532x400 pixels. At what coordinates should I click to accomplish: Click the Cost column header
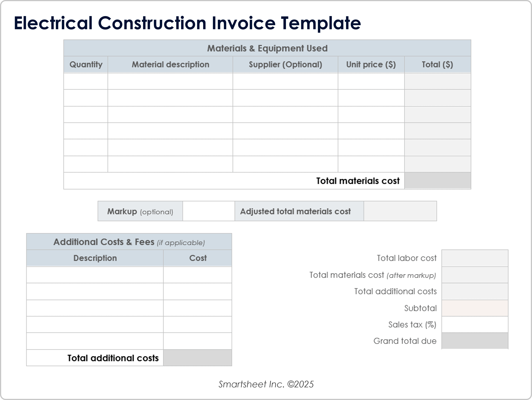pos(198,258)
